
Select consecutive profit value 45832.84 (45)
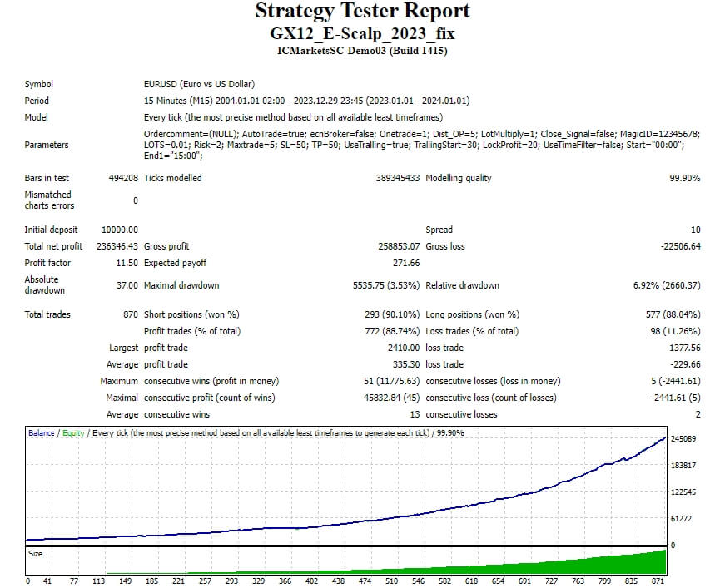click(x=392, y=398)
